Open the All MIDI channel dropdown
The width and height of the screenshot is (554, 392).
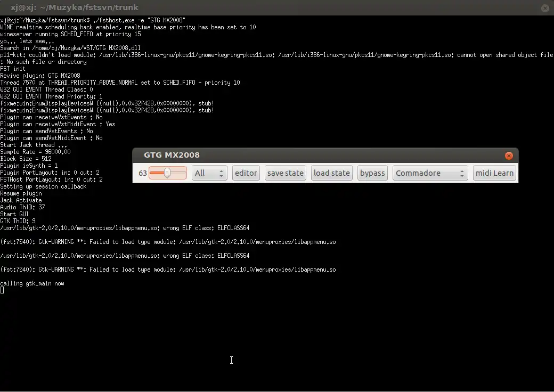(209, 173)
